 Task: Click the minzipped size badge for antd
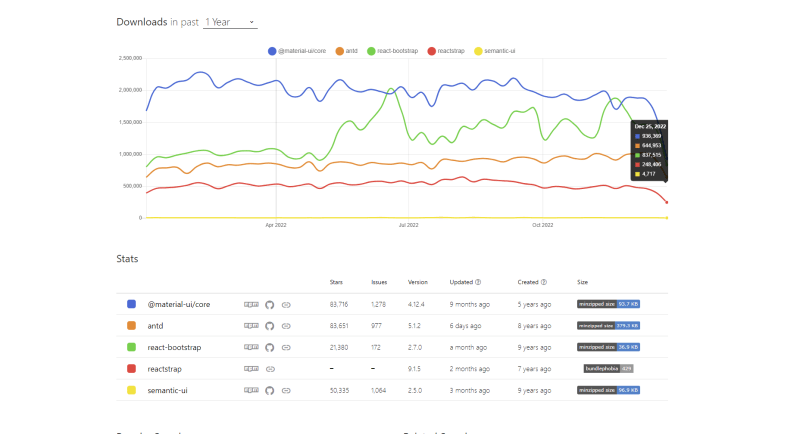(608, 325)
